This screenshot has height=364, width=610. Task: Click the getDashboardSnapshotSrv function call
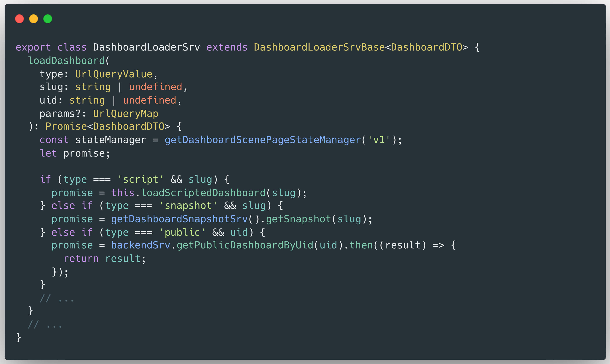179,219
